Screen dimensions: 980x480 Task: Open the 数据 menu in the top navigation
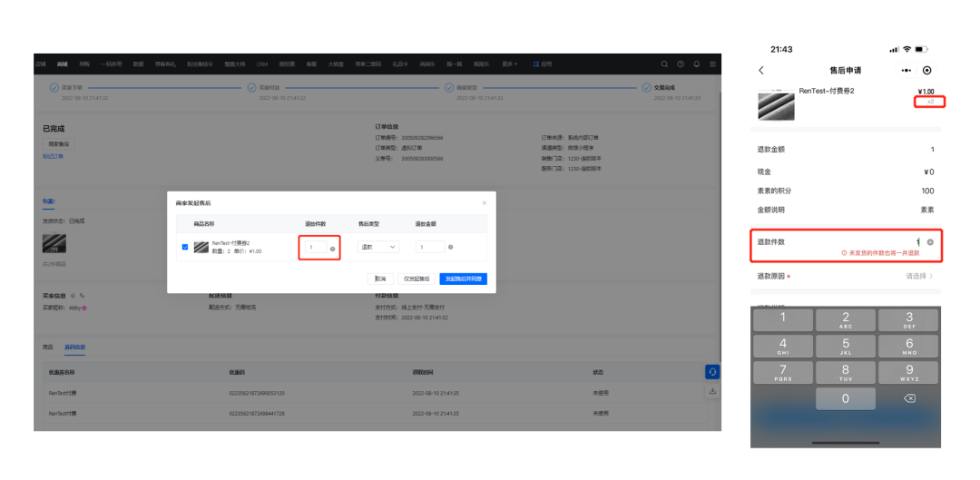[x=139, y=64]
